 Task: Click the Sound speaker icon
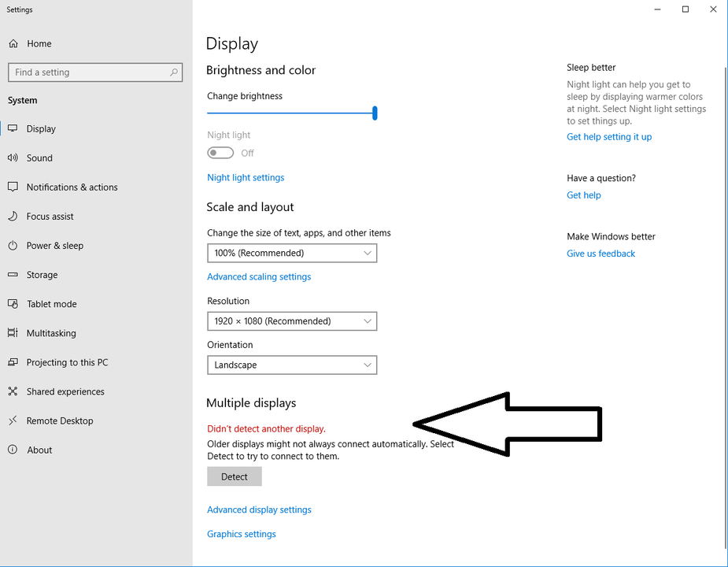coord(13,158)
